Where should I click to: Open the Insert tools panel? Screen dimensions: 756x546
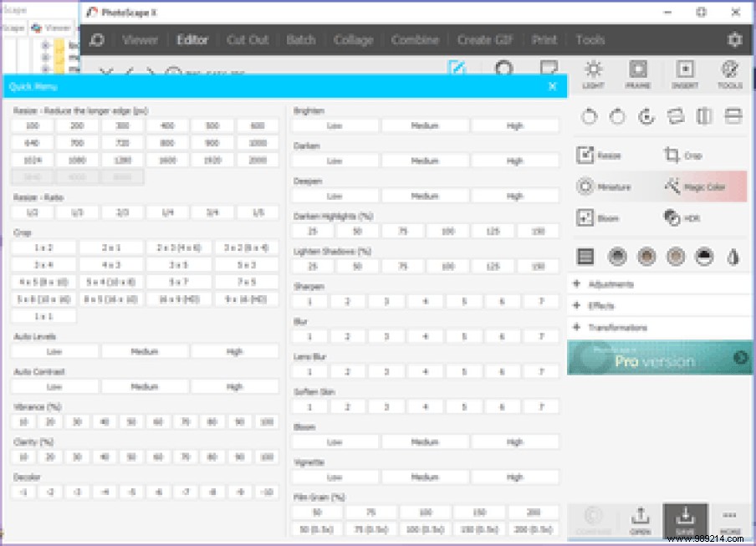(685, 74)
